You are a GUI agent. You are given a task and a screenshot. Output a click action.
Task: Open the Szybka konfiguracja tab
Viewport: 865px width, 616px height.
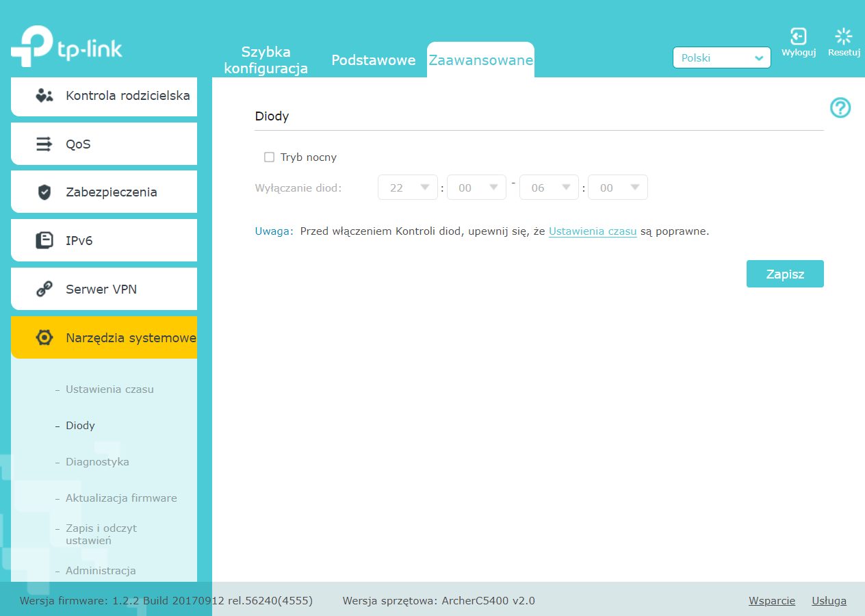[266, 60]
